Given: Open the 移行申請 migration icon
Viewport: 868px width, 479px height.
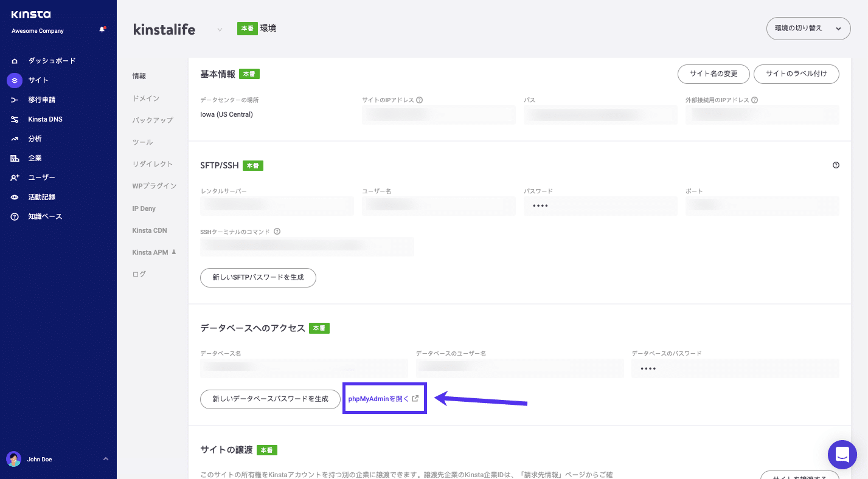Looking at the screenshot, I should point(15,99).
